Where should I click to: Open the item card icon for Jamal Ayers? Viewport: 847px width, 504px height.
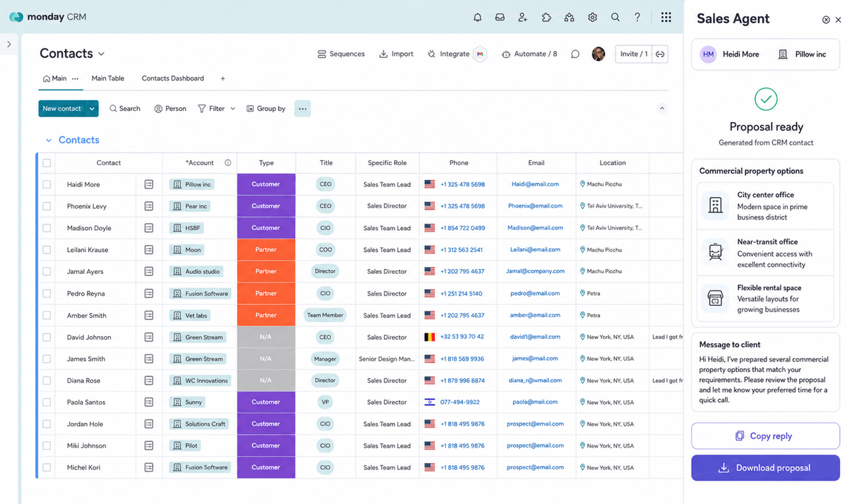[x=149, y=271]
